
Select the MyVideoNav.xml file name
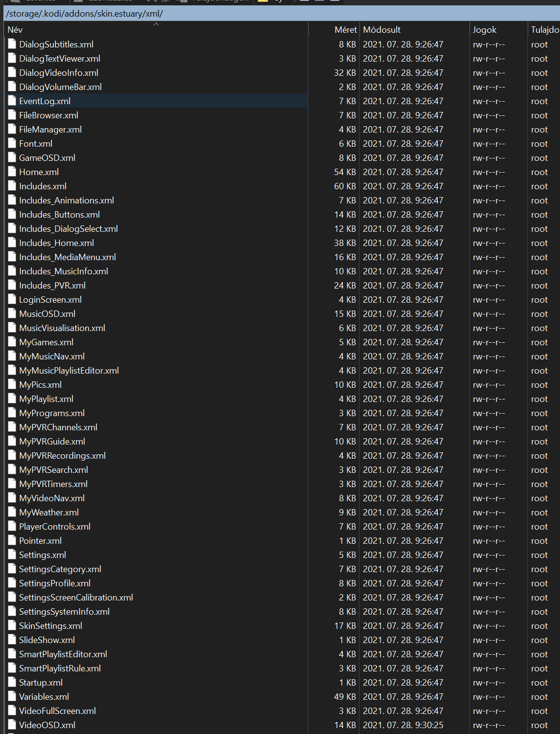[x=52, y=498]
